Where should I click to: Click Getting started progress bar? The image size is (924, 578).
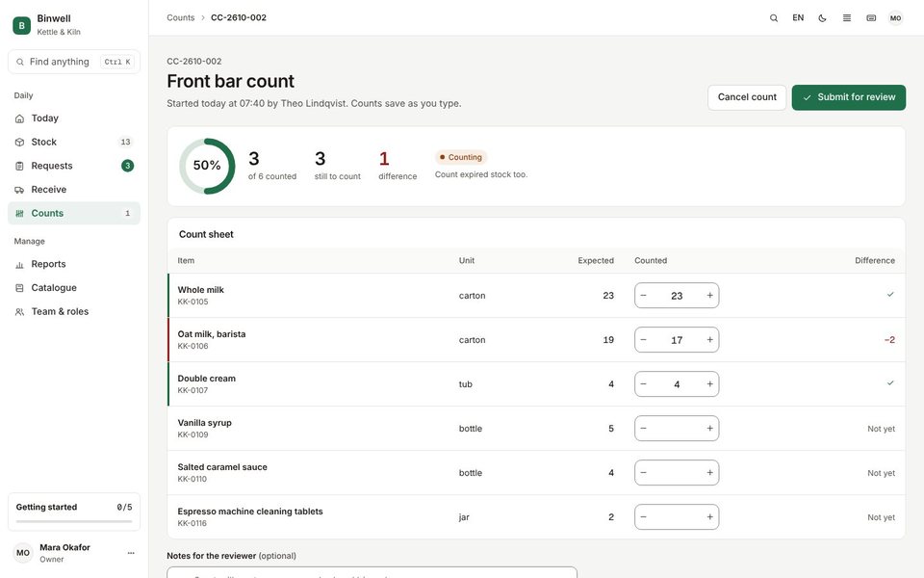(x=74, y=521)
